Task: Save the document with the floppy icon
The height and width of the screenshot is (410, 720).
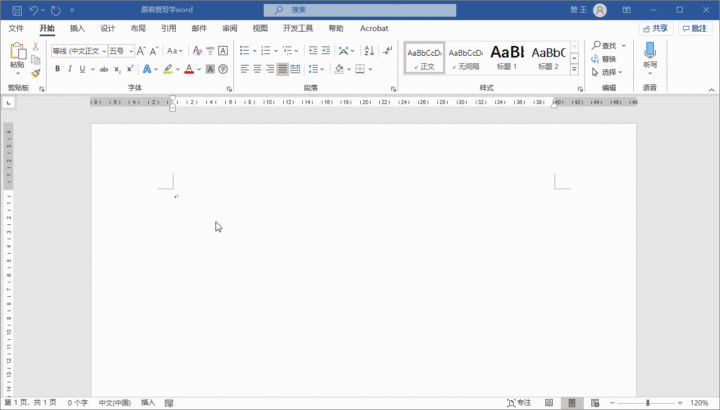Action: point(17,10)
